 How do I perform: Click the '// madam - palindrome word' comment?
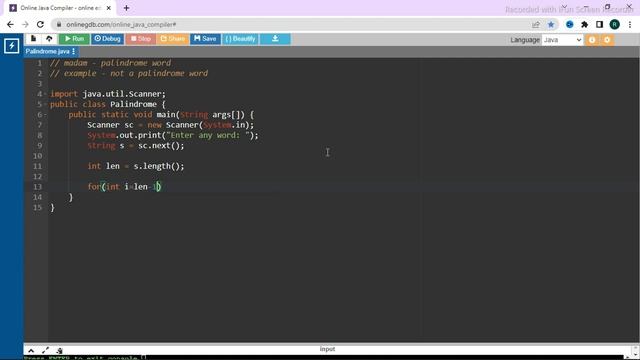click(x=111, y=63)
